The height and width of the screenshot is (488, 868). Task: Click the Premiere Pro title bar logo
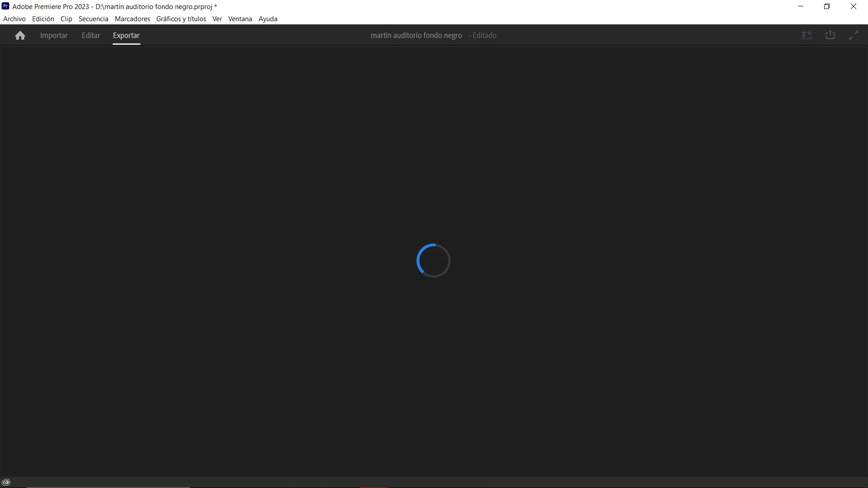click(x=5, y=6)
